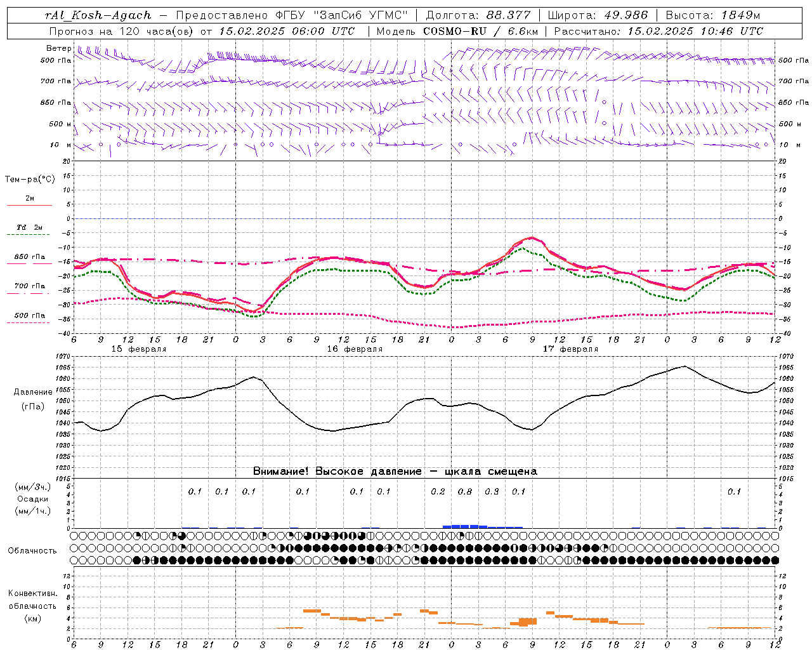Click the Рассчитано 15.02.2025 10:46 UTC timestamp

tap(658, 31)
